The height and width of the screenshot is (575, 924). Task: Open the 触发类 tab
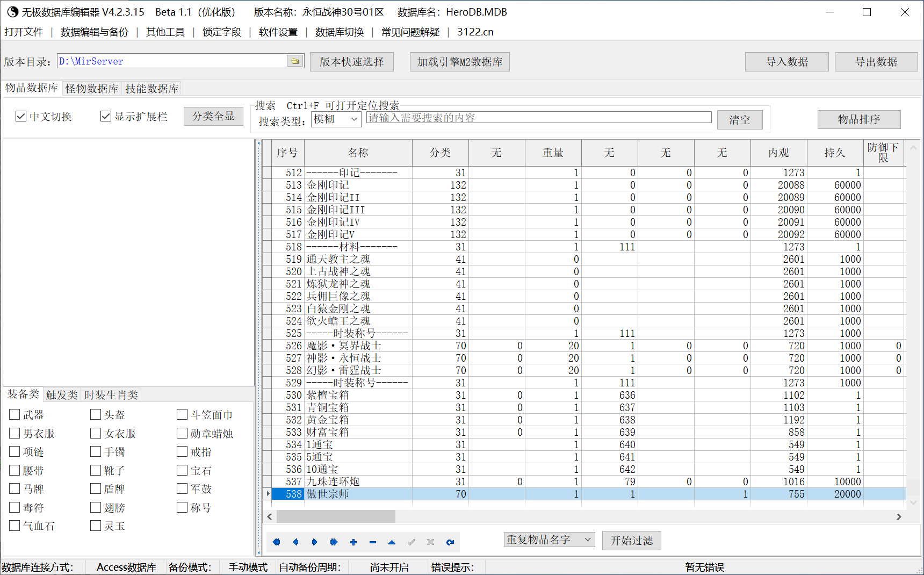pyautogui.click(x=62, y=395)
